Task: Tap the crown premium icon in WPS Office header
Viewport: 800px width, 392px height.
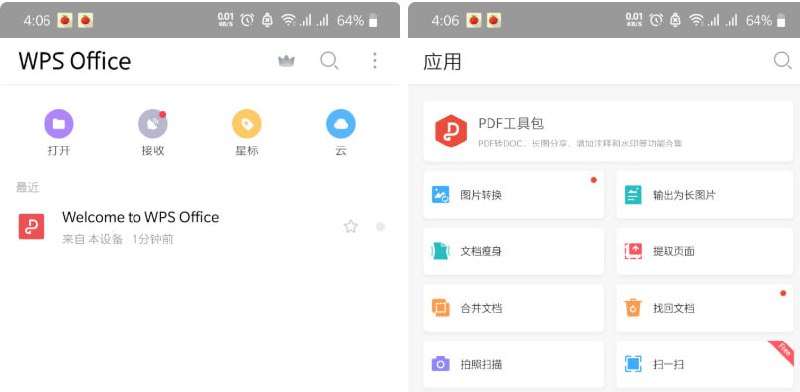Action: (287, 61)
